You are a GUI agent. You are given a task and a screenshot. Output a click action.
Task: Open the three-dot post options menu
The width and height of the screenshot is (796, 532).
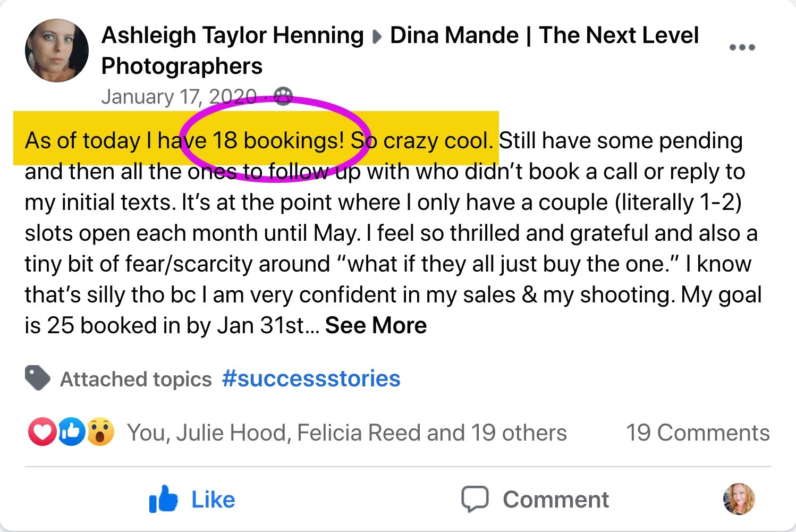[x=742, y=47]
